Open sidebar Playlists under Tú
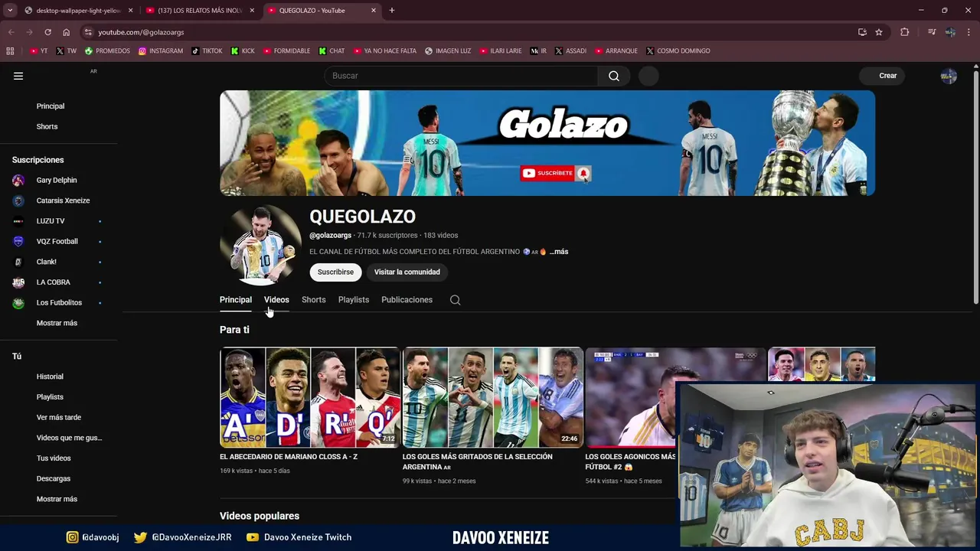Viewport: 980px width, 551px height. coord(50,397)
